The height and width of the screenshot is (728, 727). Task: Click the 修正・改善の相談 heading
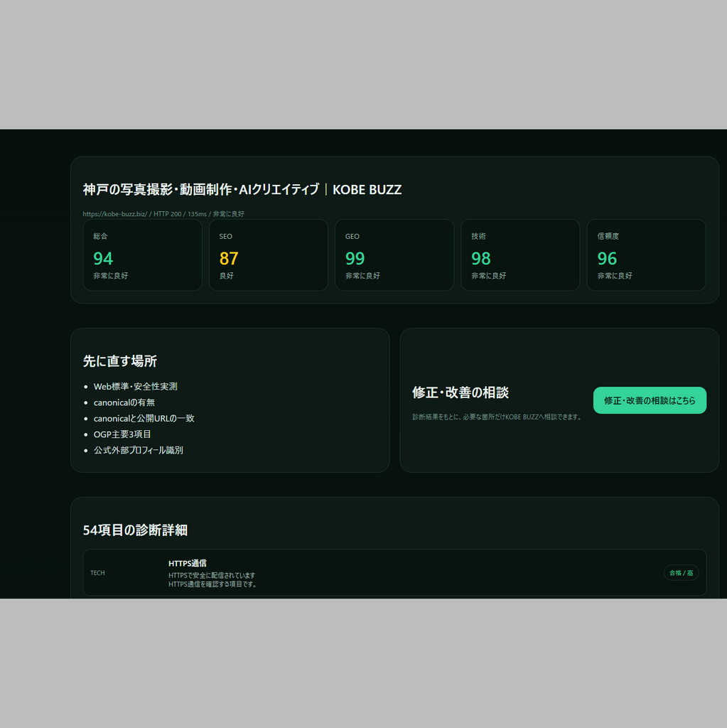click(x=461, y=392)
